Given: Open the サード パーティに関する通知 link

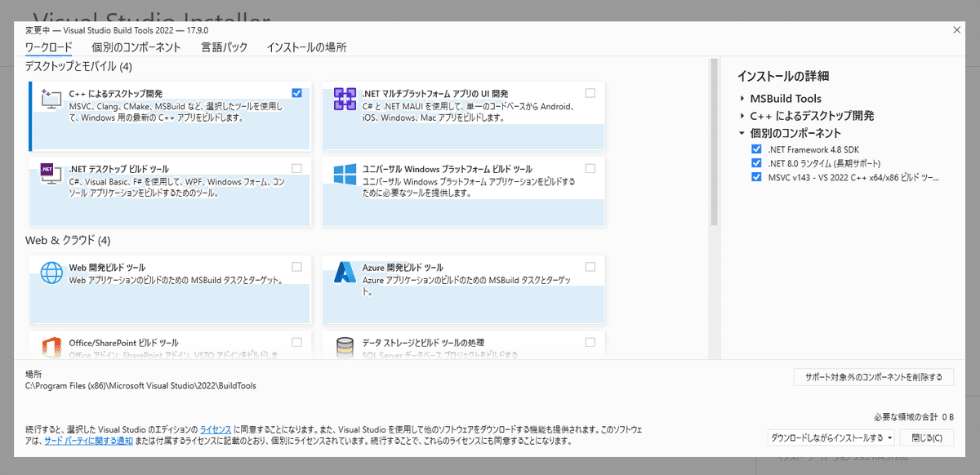Looking at the screenshot, I should tap(88, 441).
